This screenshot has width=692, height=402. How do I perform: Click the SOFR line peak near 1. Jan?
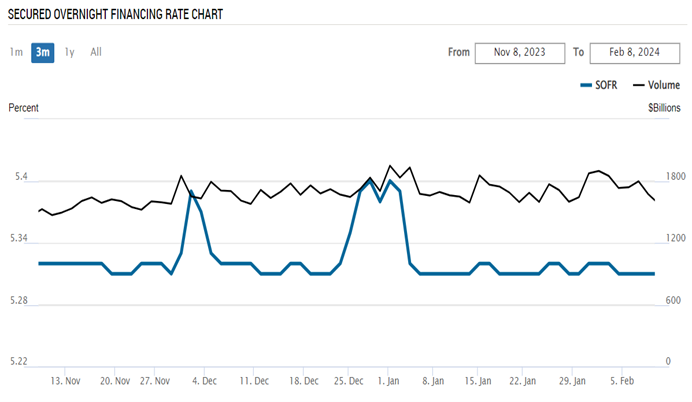[x=390, y=181]
